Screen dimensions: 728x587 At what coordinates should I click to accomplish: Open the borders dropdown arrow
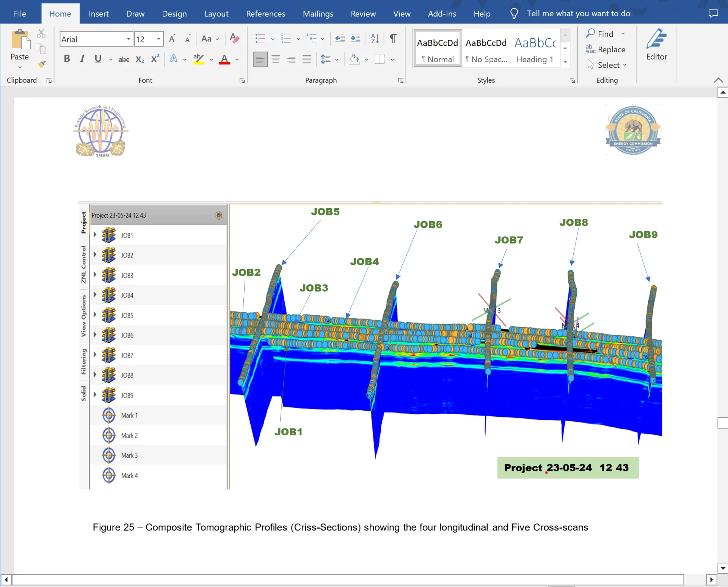click(x=392, y=60)
